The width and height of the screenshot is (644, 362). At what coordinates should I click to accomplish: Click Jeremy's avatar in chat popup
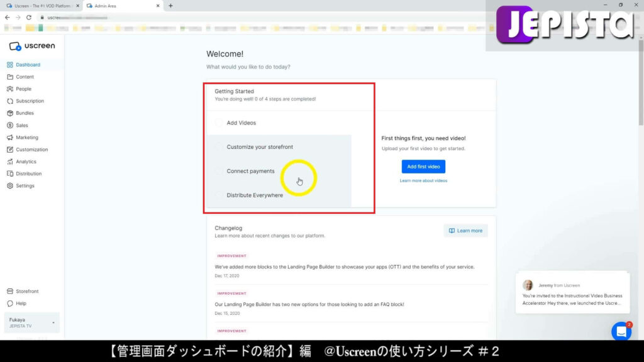[528, 285]
